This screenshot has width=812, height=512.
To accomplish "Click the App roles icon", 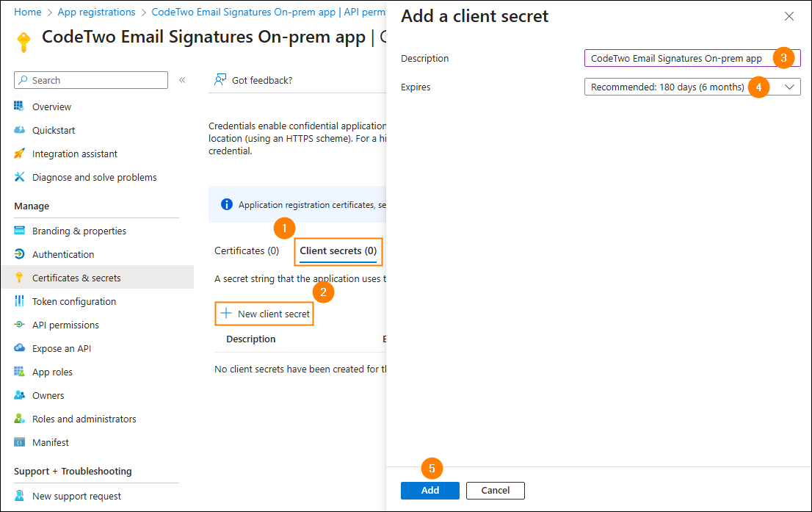I will pos(19,372).
